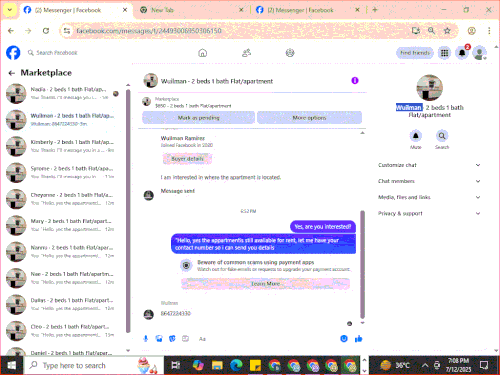This screenshot has width=500, height=375.
Task: Click More options button
Action: coord(309,118)
